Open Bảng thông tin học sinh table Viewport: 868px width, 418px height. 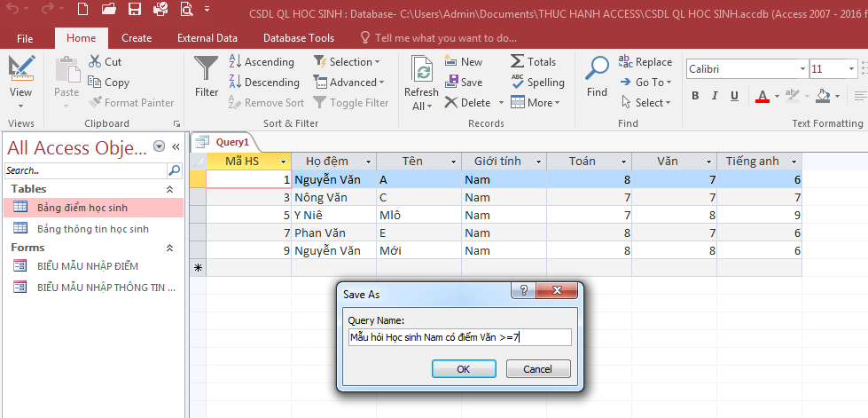pos(93,229)
